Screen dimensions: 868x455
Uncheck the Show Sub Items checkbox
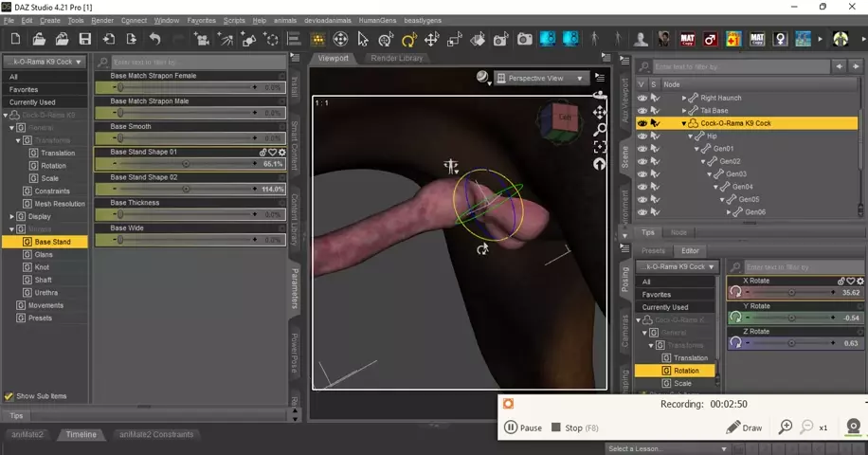[9, 396]
